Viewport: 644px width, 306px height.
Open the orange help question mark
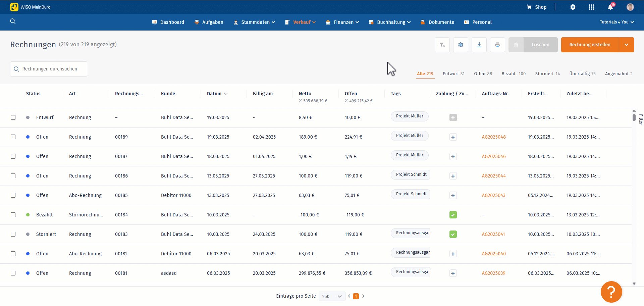[x=611, y=292]
